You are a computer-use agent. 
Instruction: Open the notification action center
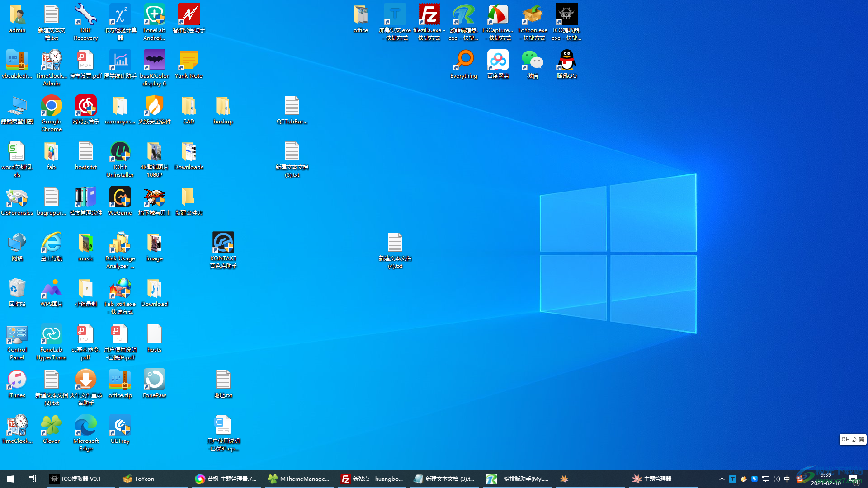coord(854,479)
